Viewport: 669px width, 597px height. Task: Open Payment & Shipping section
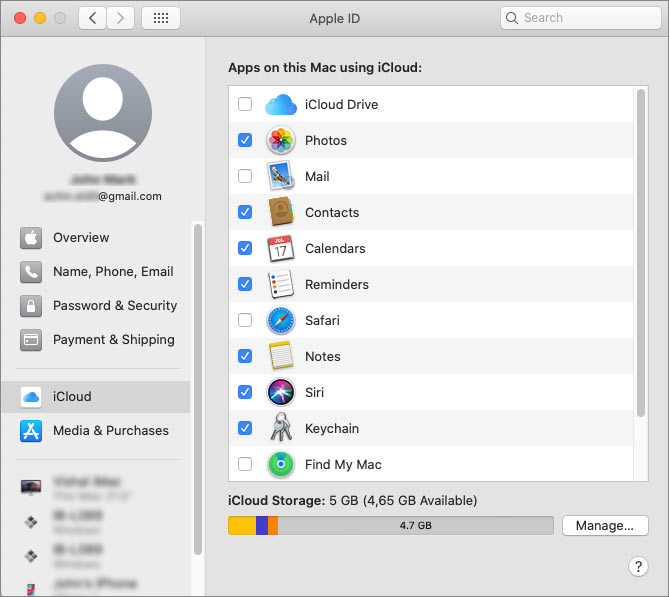96,340
